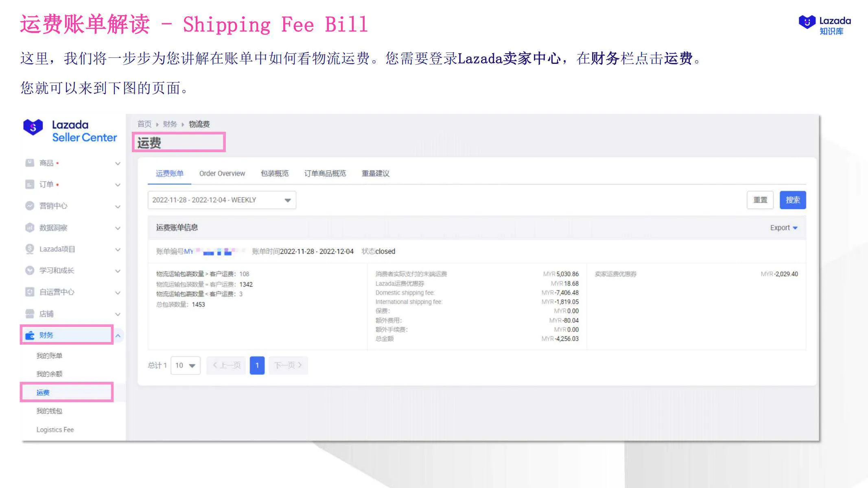Screen dimensions: 868x488
Task: Click the Lazada项目 sidebar icon
Action: (29, 249)
